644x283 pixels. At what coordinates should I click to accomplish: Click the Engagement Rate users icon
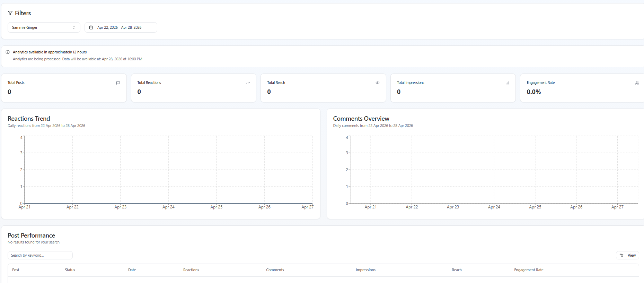pyautogui.click(x=637, y=83)
